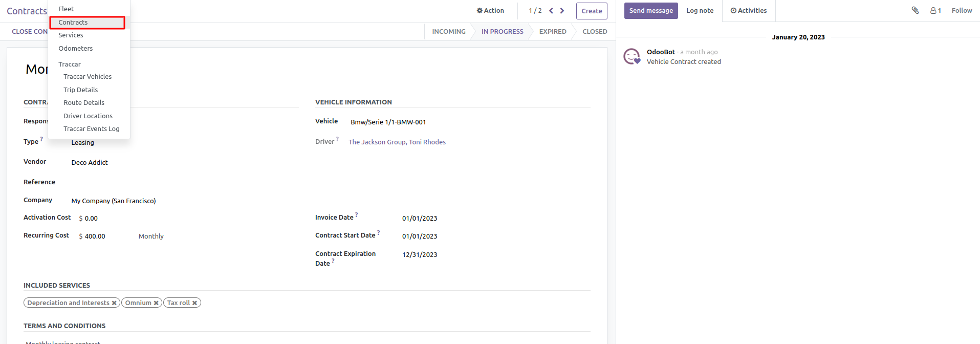Go to previous record arrow
Image resolution: width=980 pixels, height=344 pixels.
click(x=551, y=11)
